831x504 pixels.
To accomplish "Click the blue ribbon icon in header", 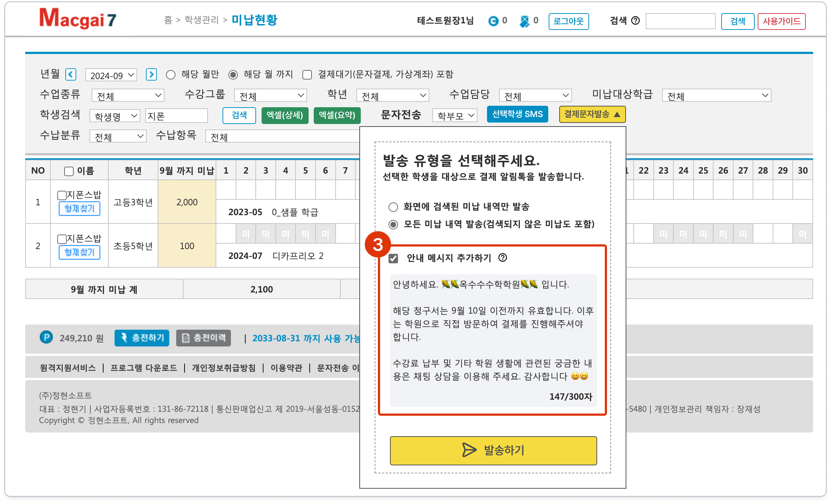I will pyautogui.click(x=525, y=21).
